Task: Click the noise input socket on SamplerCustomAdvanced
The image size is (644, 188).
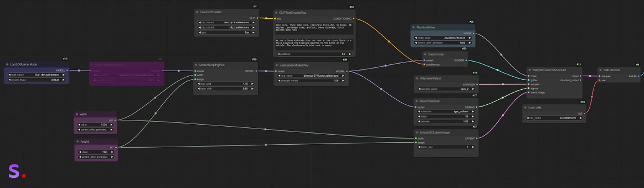Action: coord(529,76)
